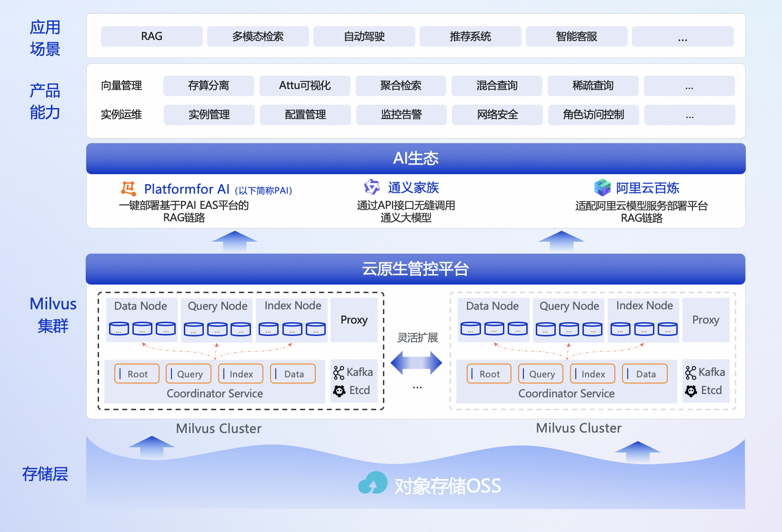
Task: Select the Query coordinator in right cluster
Action: point(541,374)
